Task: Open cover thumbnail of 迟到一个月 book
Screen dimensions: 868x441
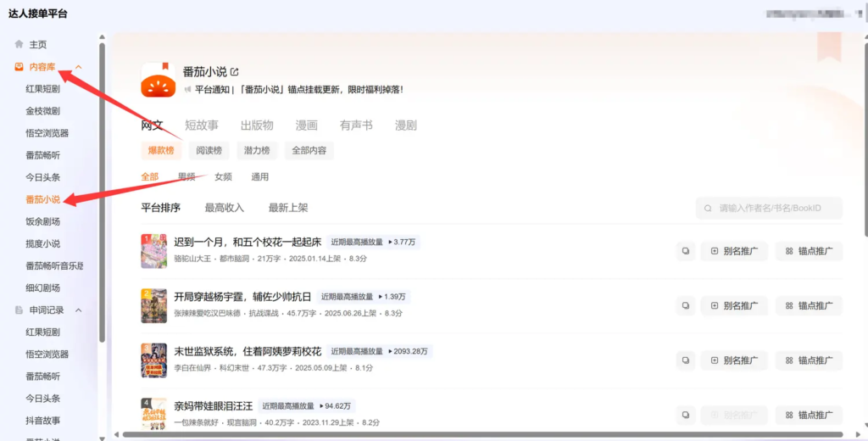Action: [x=154, y=251]
